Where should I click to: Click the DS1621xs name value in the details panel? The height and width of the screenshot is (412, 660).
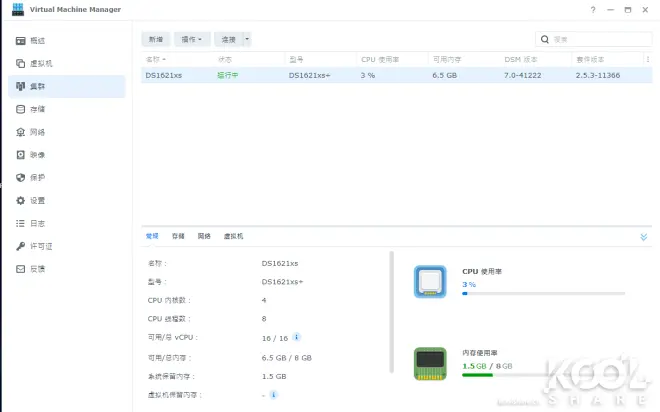click(x=280, y=263)
